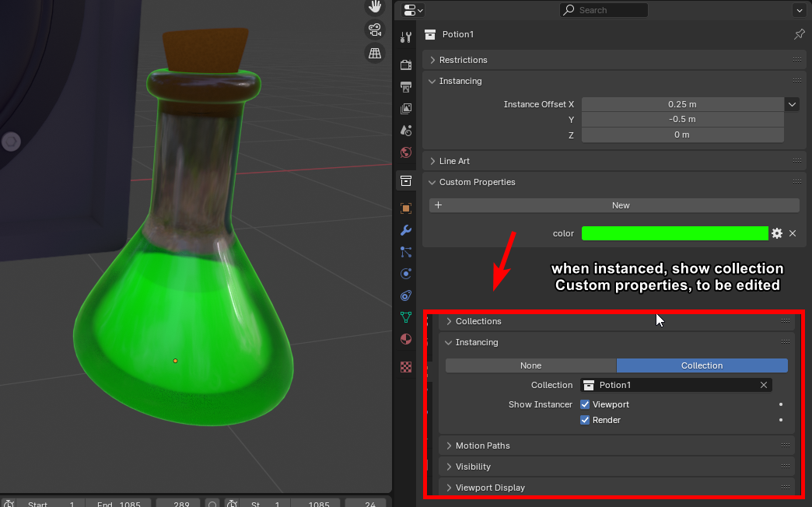Click the viewport pan hand gizmo

[x=375, y=7]
